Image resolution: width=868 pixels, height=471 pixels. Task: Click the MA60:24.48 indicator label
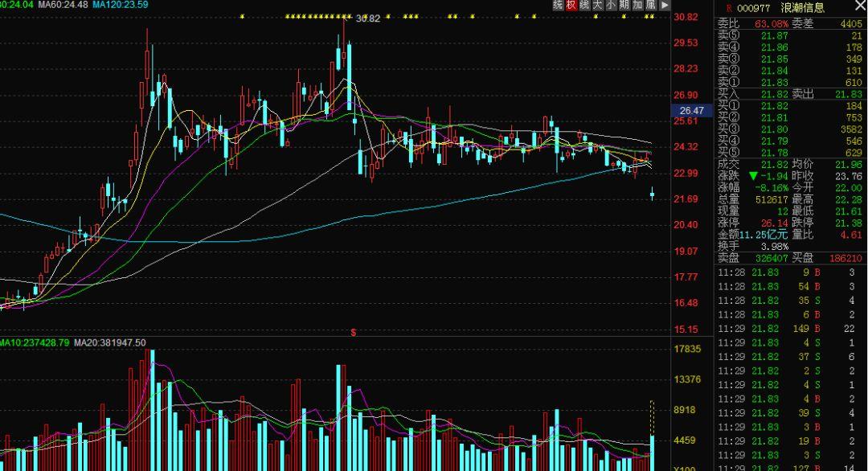63,5
